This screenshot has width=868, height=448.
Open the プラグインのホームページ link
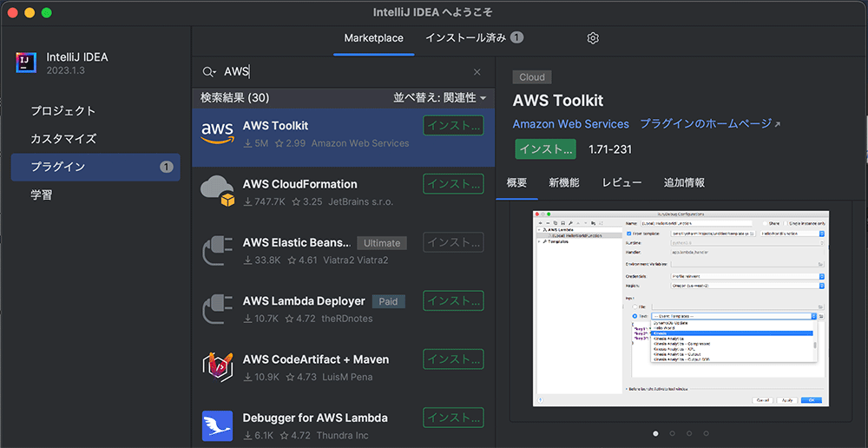(710, 123)
